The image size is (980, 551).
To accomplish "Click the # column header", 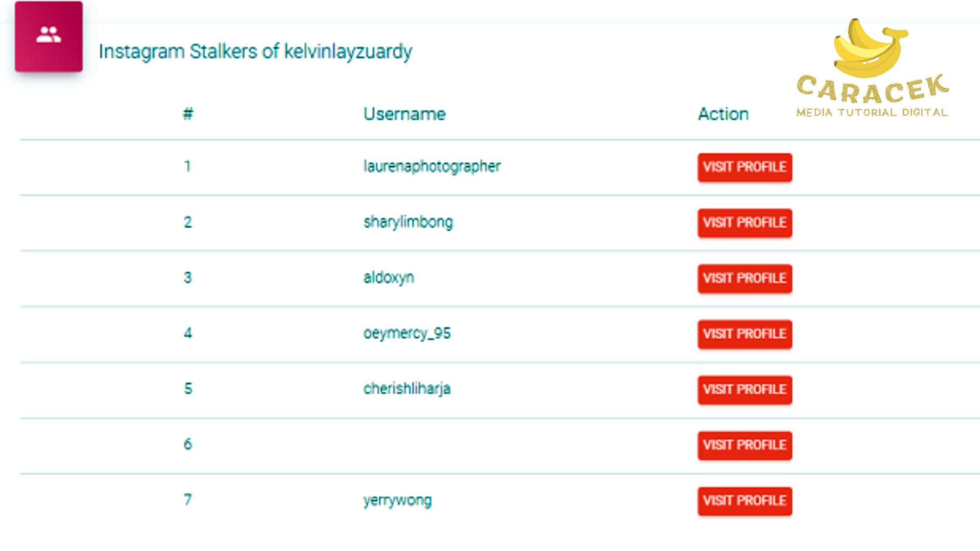I will pos(188,114).
